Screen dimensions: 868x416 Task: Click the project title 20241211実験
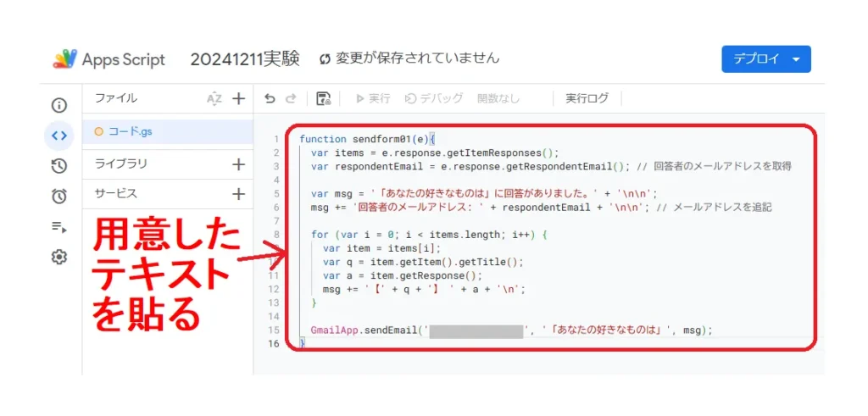245,58
